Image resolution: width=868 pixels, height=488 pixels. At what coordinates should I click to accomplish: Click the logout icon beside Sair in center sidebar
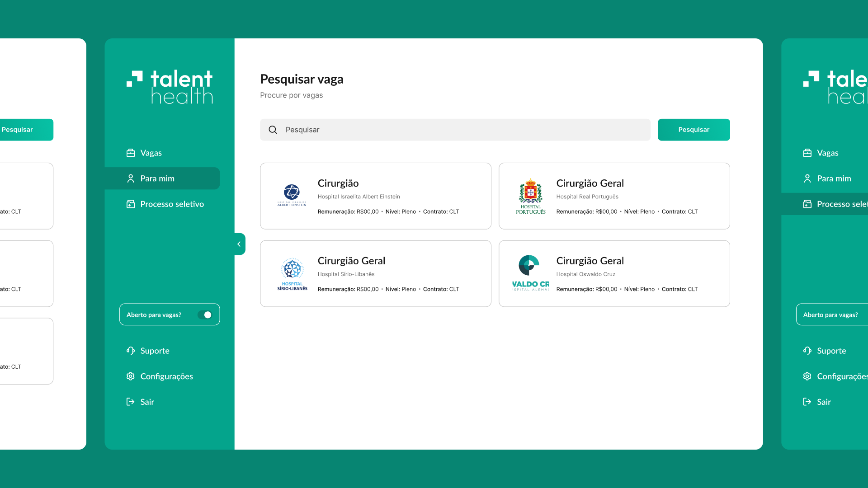click(x=131, y=402)
